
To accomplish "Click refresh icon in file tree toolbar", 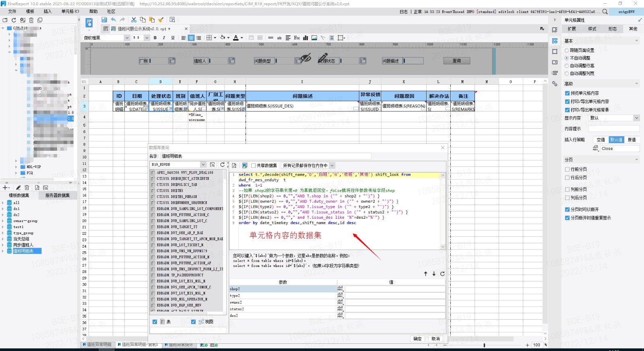I will 14,20.
